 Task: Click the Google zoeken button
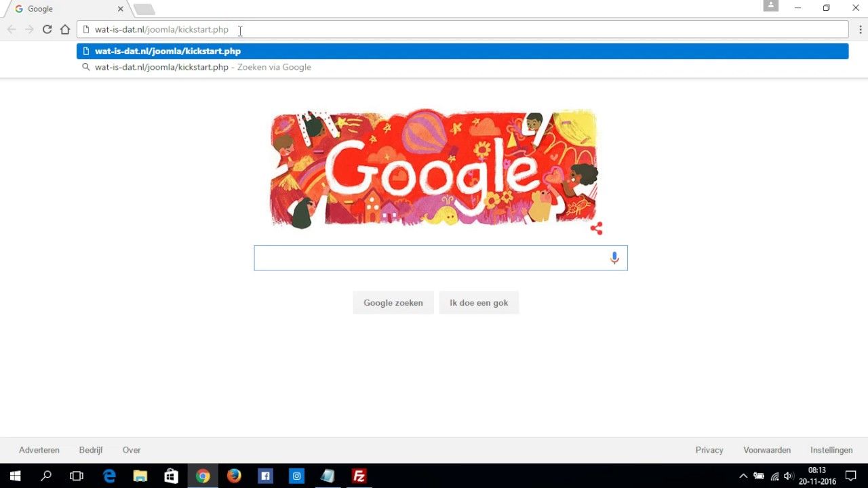coord(393,303)
